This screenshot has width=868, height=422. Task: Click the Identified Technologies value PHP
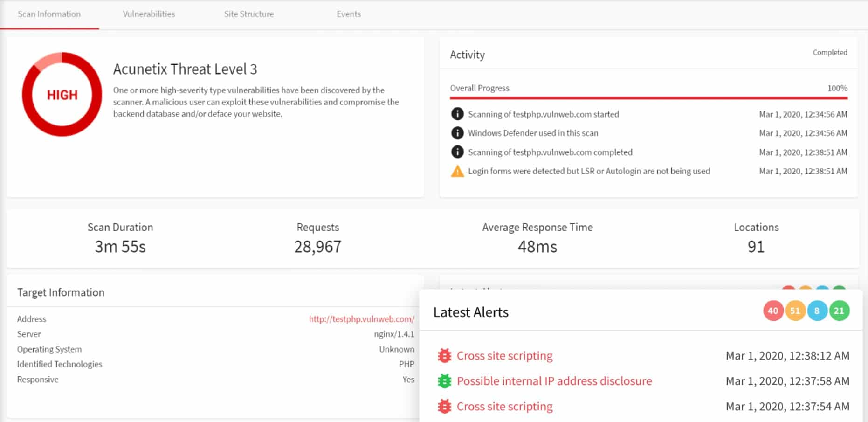click(406, 364)
